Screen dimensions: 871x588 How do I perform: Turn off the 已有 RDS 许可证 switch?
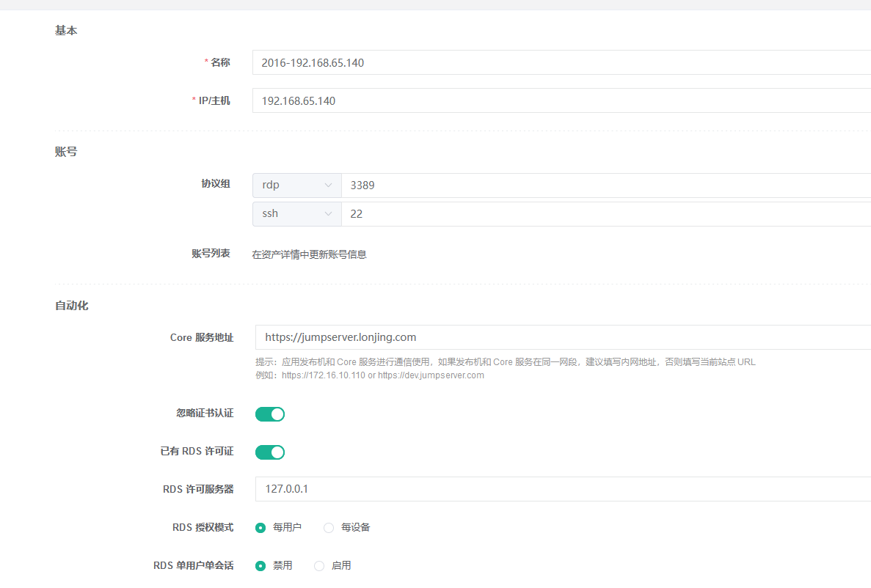click(269, 452)
